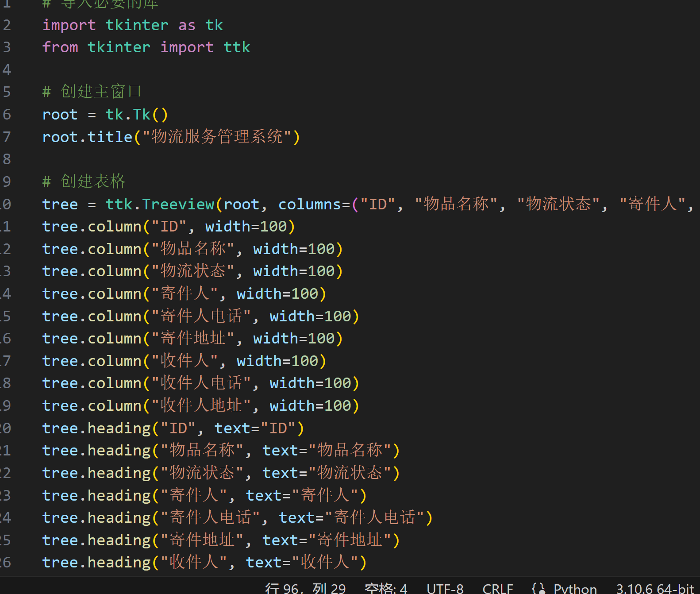This screenshot has width=700, height=594.
Task: Place cursor on comment '# 创建表格'
Action: point(84,181)
